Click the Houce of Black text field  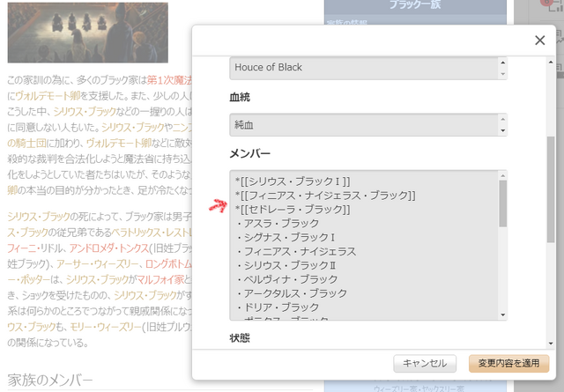[368, 68]
